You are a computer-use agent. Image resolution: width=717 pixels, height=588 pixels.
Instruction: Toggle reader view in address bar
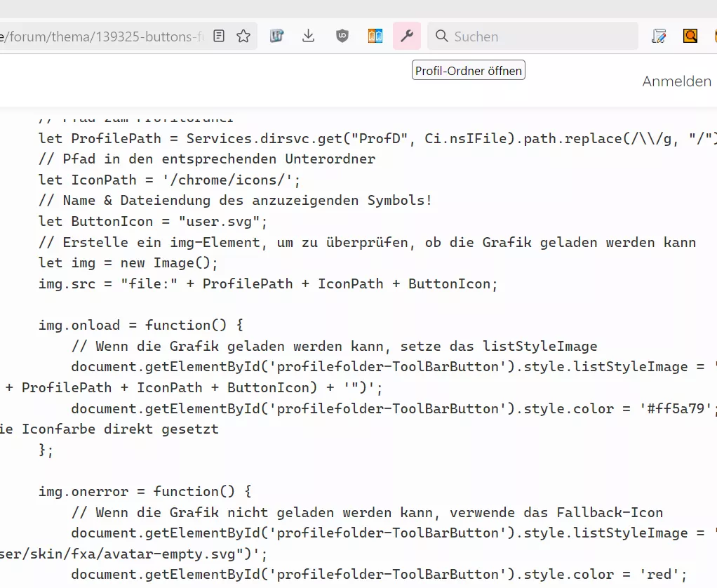(219, 36)
